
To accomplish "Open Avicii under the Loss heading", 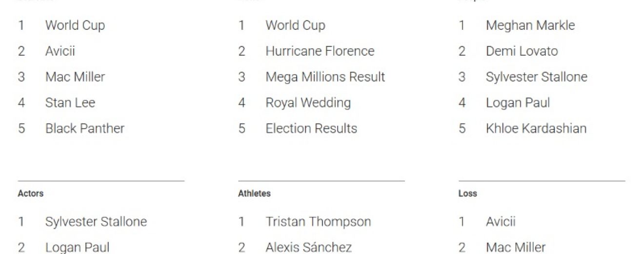I will coord(501,222).
